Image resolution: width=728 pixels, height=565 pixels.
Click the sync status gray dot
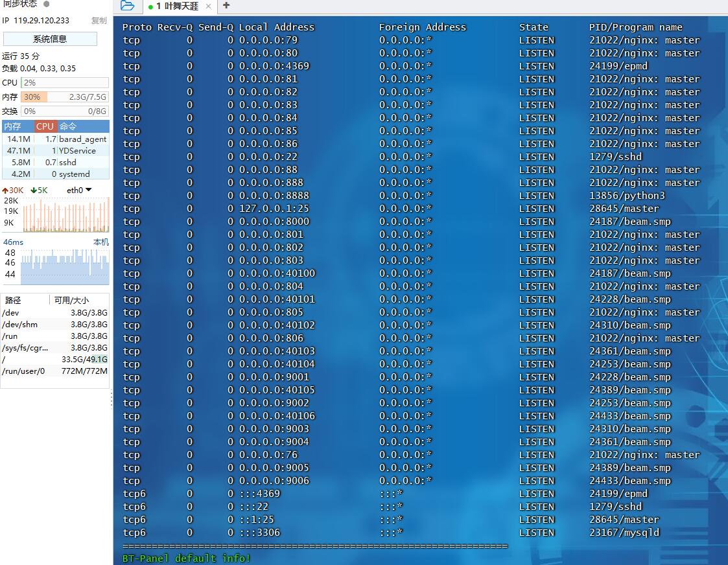47,4
